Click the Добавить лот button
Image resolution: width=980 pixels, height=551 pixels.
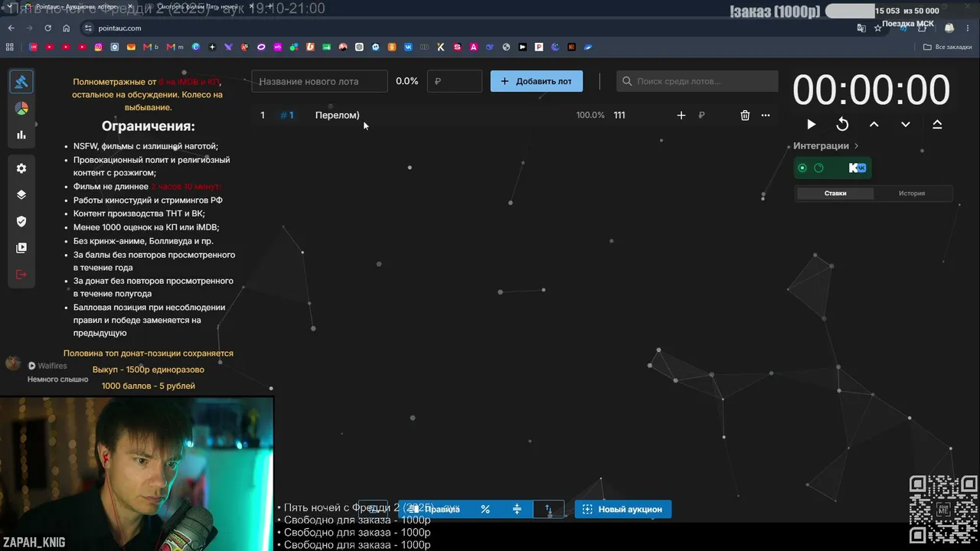tap(537, 81)
